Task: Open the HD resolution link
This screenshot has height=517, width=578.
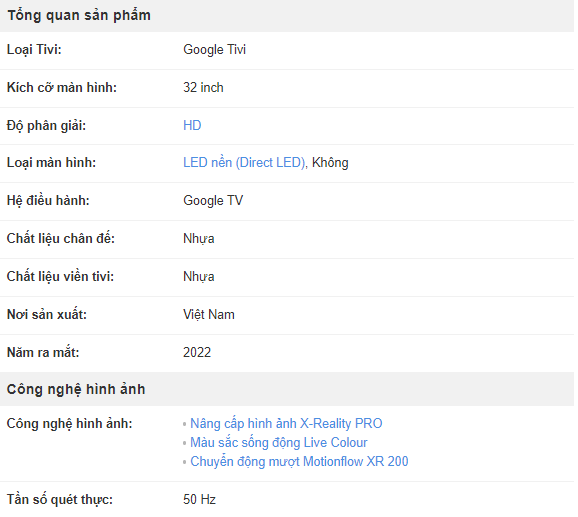Action: (x=192, y=125)
